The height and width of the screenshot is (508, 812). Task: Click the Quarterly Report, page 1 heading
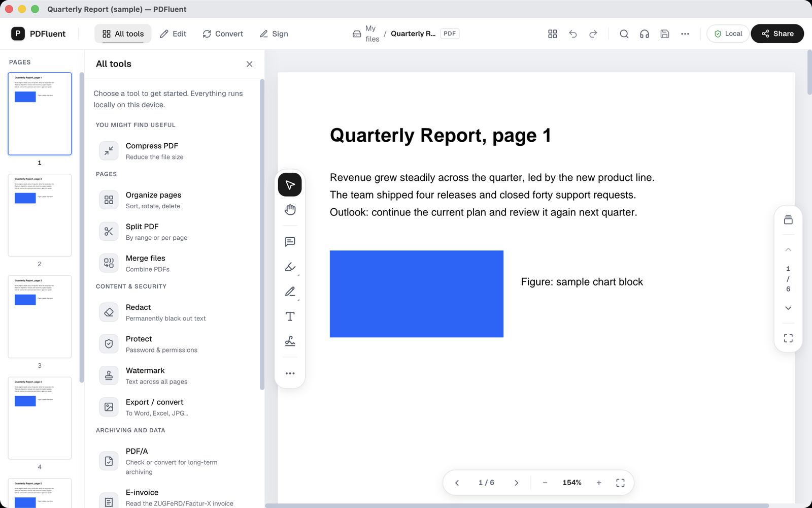[x=440, y=136]
